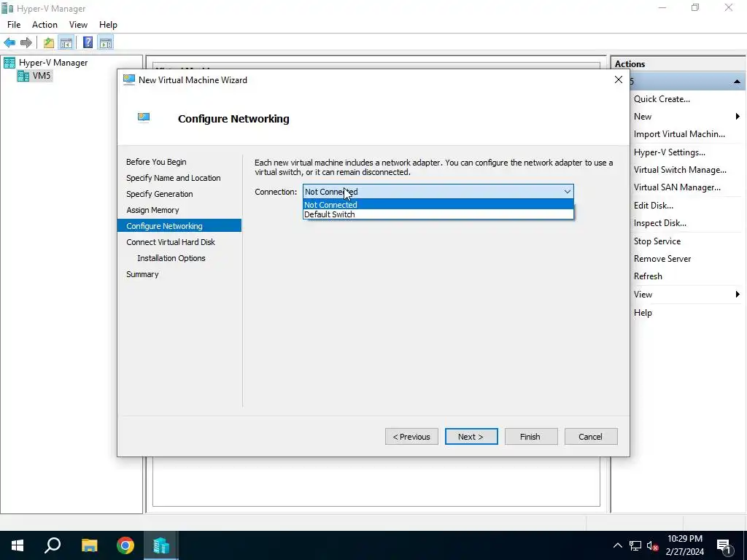747x560 pixels.
Task: Go to Before You Begin step
Action: coord(156,162)
